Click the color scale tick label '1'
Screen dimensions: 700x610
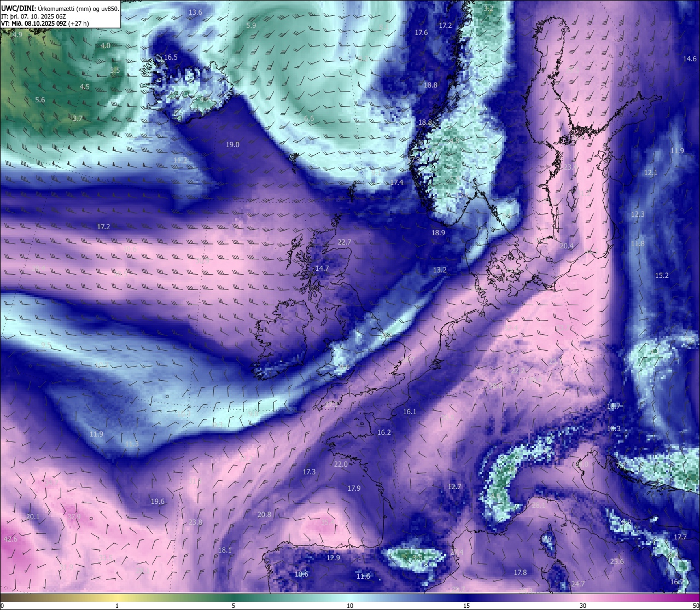point(117,606)
